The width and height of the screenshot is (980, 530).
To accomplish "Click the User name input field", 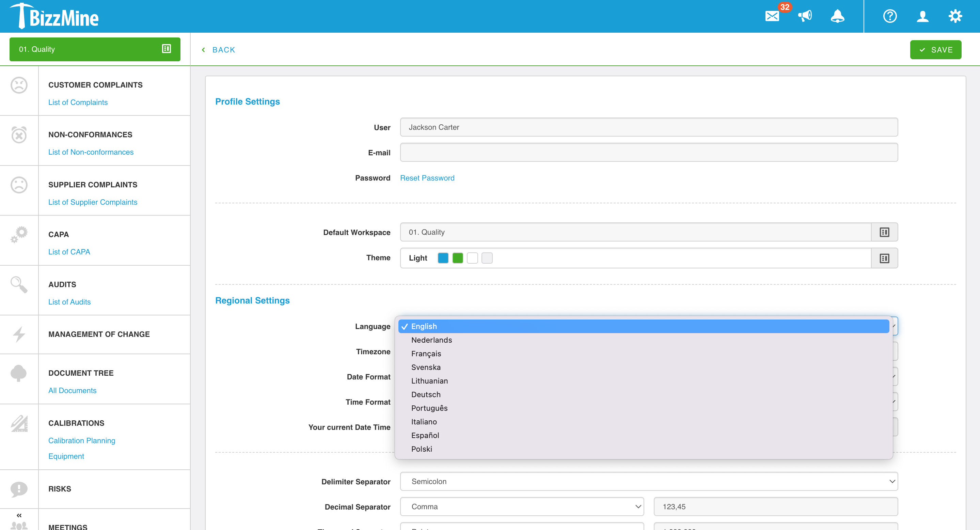I will point(649,127).
